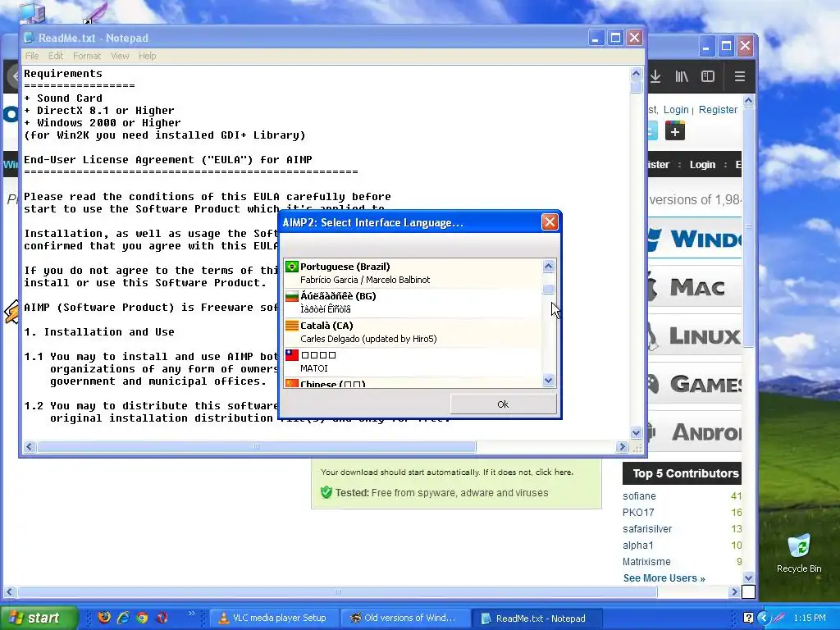Click the Taiwan flag icon in language list

(292, 354)
